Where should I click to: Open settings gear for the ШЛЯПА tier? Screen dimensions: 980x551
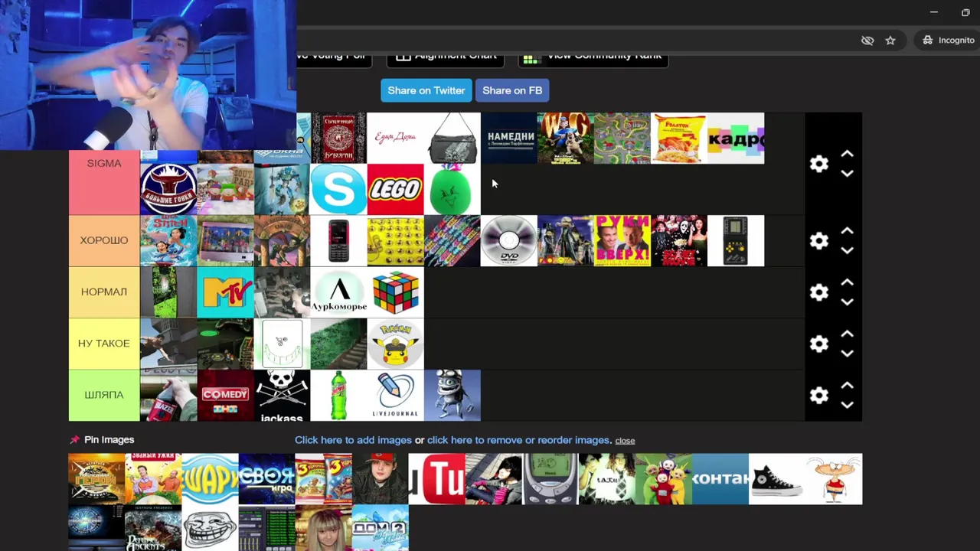tap(819, 395)
